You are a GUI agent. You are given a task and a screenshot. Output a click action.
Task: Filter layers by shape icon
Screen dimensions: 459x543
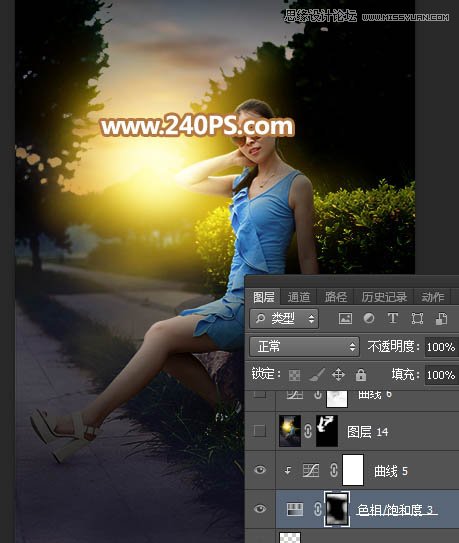click(x=417, y=318)
